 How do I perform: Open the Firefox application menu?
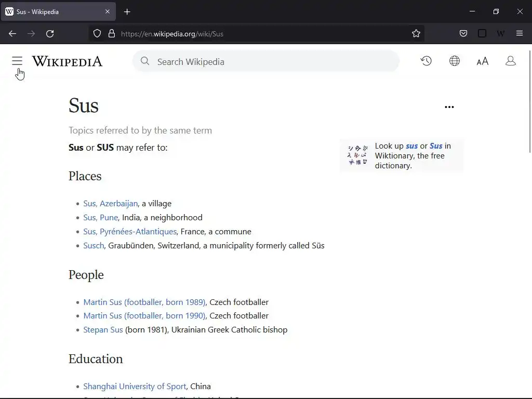click(x=520, y=33)
